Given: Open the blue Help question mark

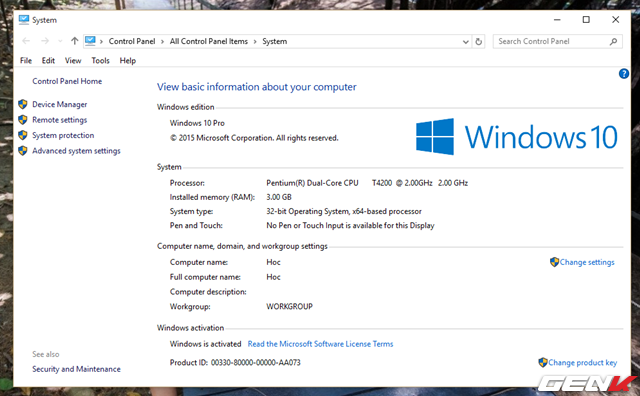Looking at the screenshot, I should [x=624, y=73].
